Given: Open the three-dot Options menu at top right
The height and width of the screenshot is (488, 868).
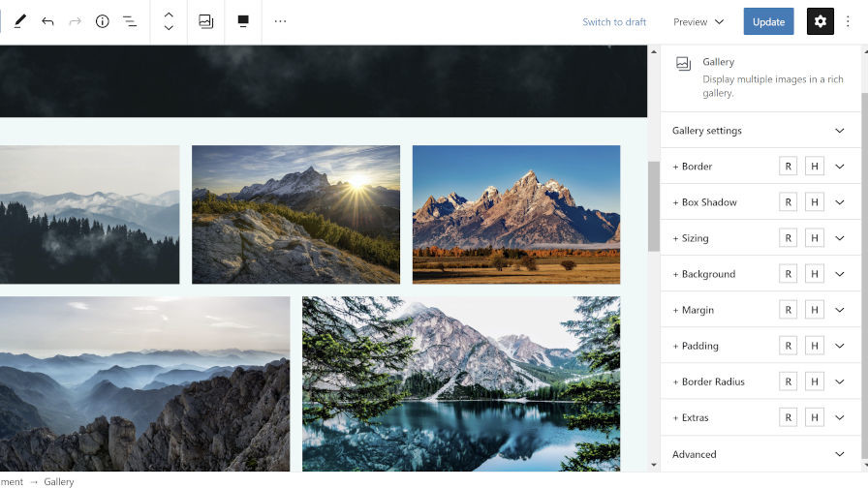Looking at the screenshot, I should point(849,21).
